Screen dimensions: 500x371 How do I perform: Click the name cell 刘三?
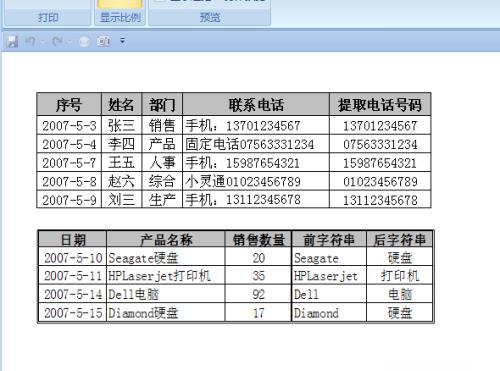pos(122,200)
